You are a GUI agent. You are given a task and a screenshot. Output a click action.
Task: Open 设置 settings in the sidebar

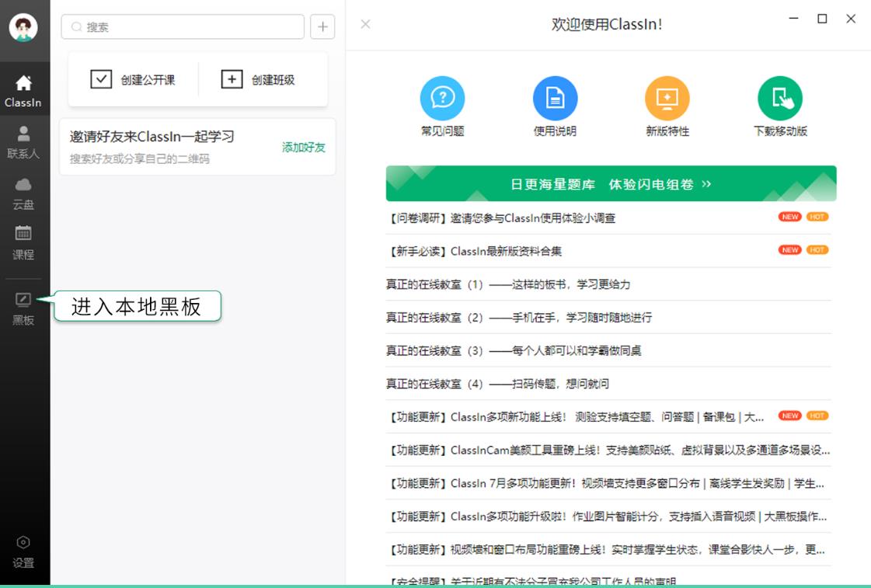pyautogui.click(x=23, y=552)
